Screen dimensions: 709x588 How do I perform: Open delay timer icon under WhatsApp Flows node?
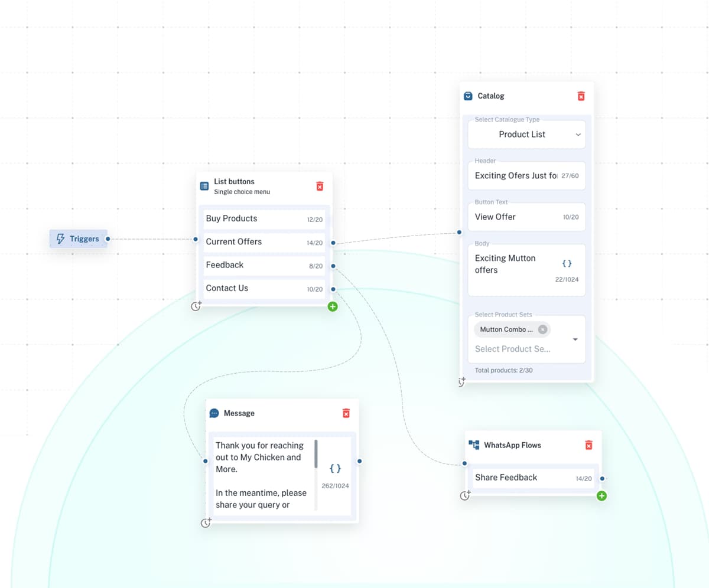coord(465,495)
